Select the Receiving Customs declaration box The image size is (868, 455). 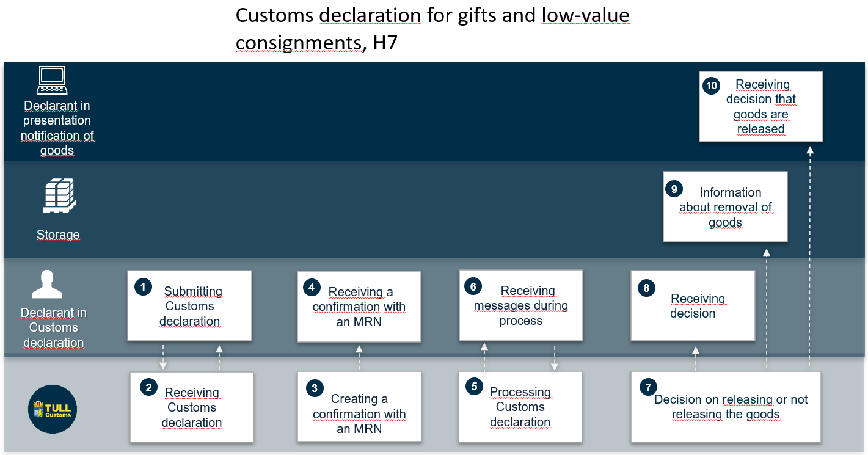192,407
